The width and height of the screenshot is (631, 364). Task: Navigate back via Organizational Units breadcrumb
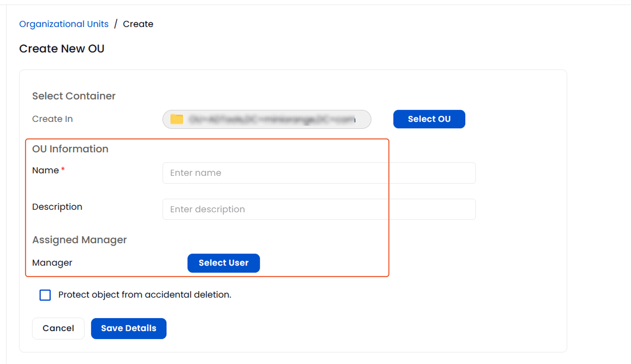tap(63, 23)
